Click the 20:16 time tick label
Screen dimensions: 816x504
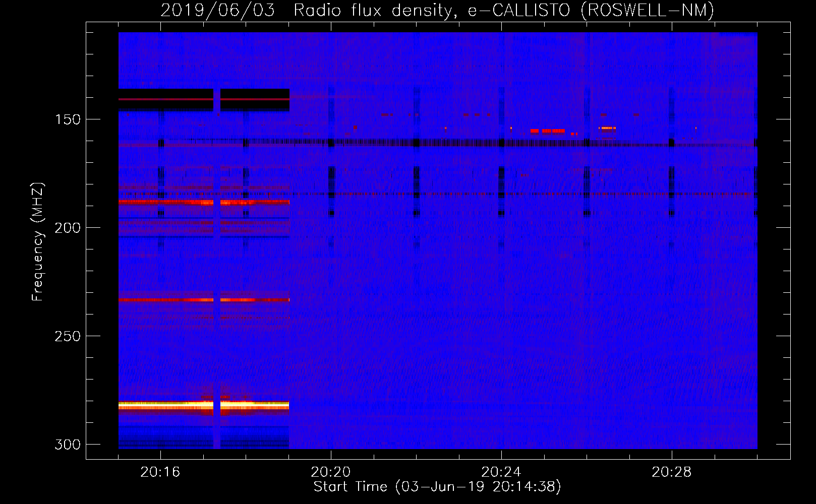(x=160, y=472)
